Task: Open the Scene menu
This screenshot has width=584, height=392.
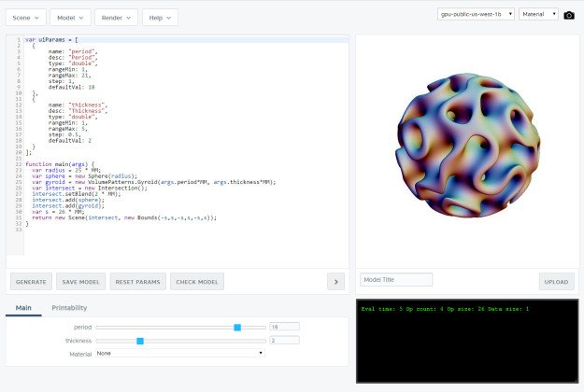Action: tap(26, 18)
